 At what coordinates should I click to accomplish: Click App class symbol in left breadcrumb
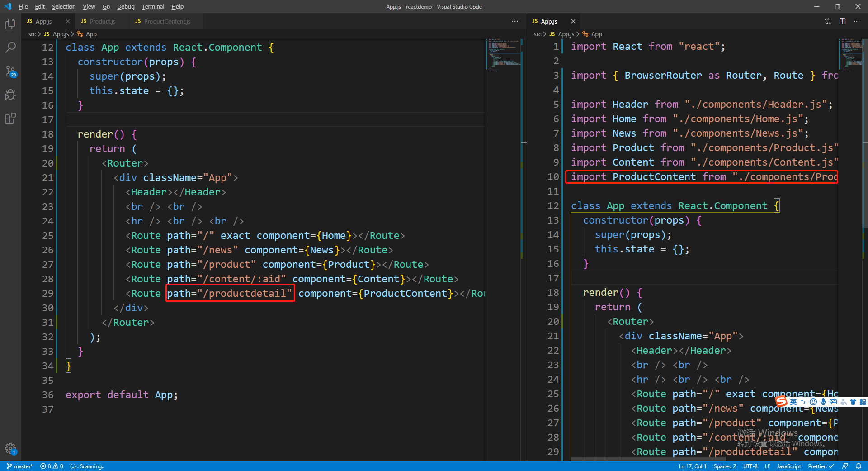click(91, 34)
